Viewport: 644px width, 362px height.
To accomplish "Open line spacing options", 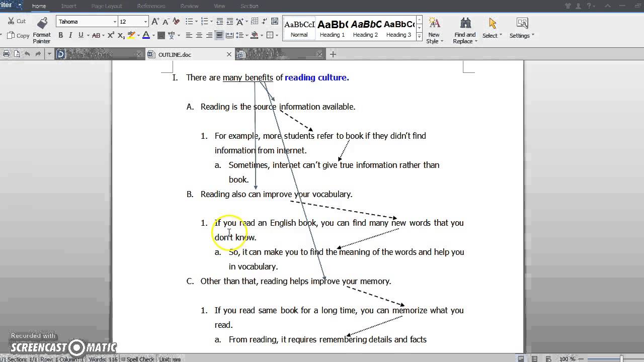I will click(x=239, y=35).
